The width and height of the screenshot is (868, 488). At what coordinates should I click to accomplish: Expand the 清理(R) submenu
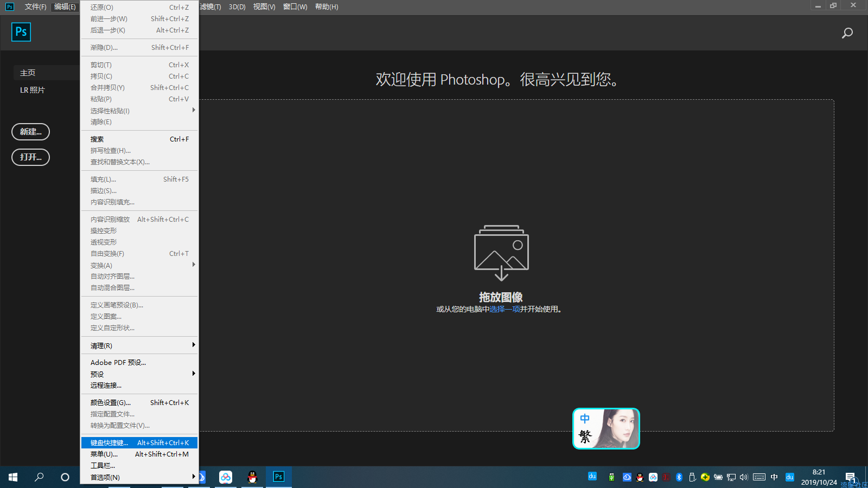click(x=139, y=345)
